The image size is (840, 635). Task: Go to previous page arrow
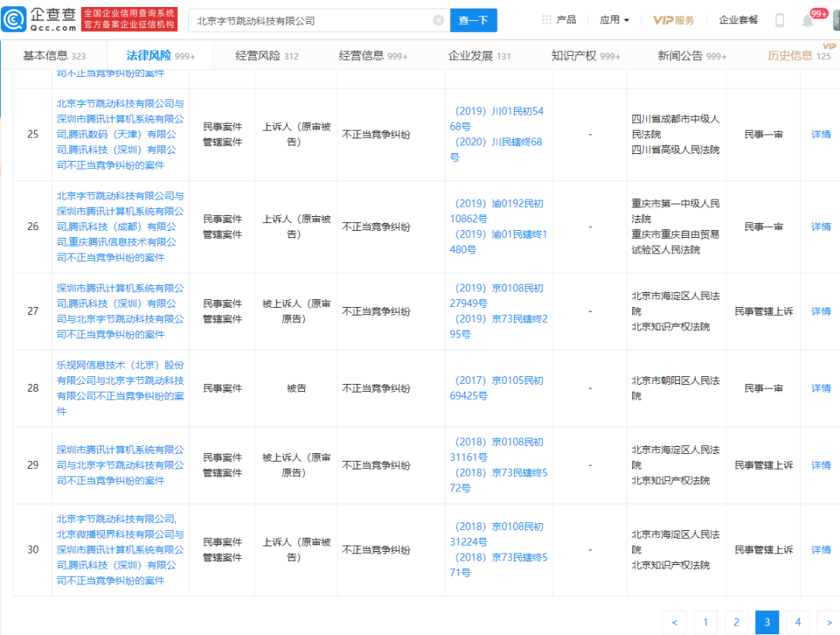674,622
